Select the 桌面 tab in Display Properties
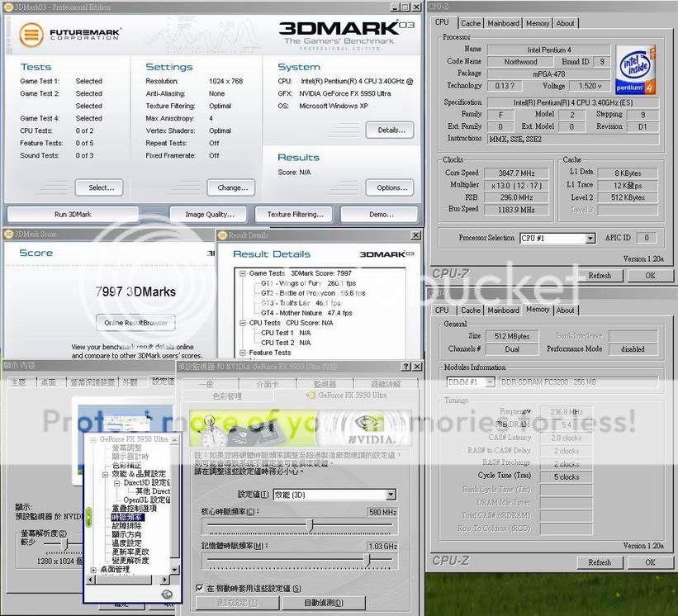Screen dimensions: 678x616 point(49,382)
